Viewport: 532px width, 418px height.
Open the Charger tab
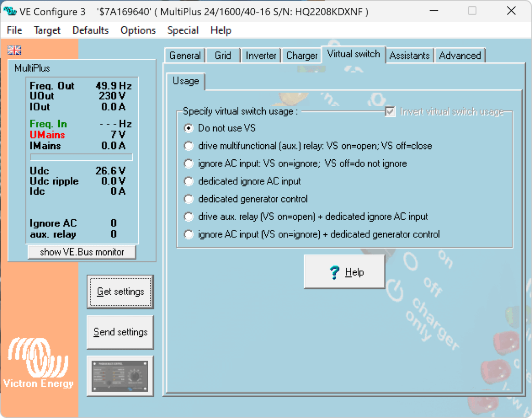coord(302,56)
